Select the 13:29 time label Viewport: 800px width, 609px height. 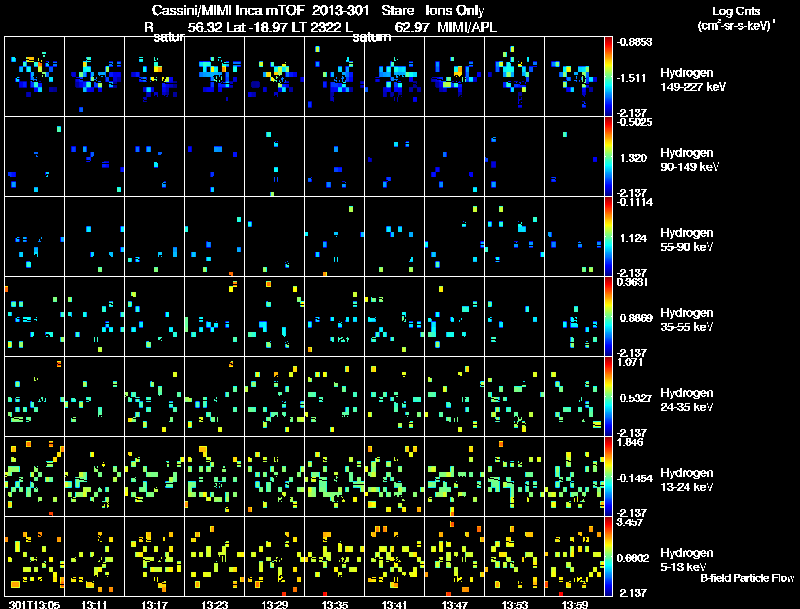click(x=275, y=603)
